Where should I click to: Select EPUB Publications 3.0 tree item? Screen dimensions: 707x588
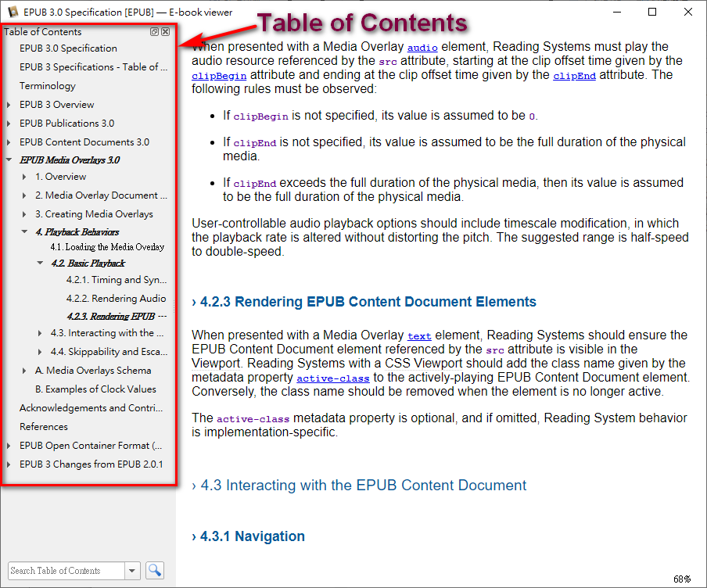tap(66, 124)
